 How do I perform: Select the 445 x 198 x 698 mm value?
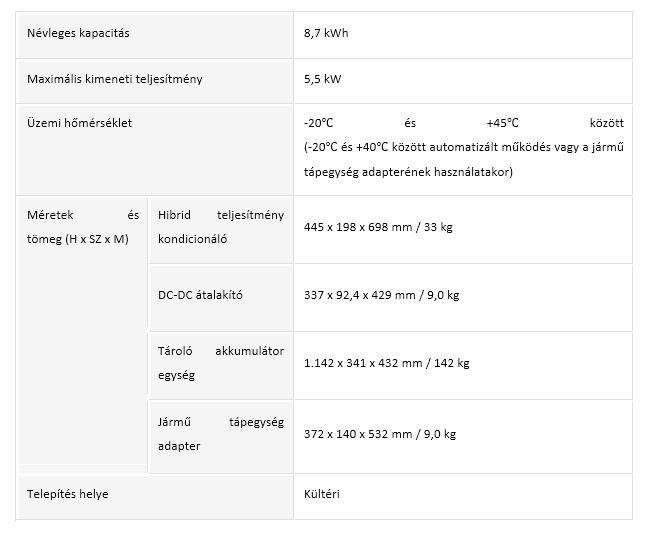pos(378,227)
